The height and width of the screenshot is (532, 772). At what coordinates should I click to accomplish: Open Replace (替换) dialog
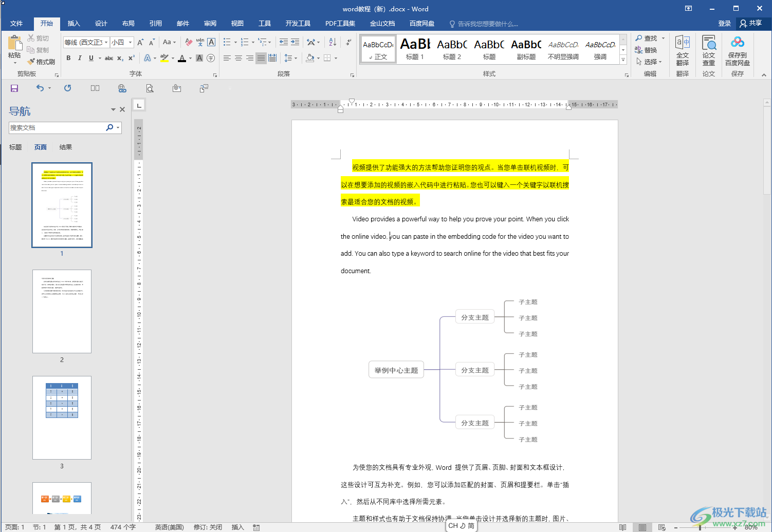tap(646, 50)
